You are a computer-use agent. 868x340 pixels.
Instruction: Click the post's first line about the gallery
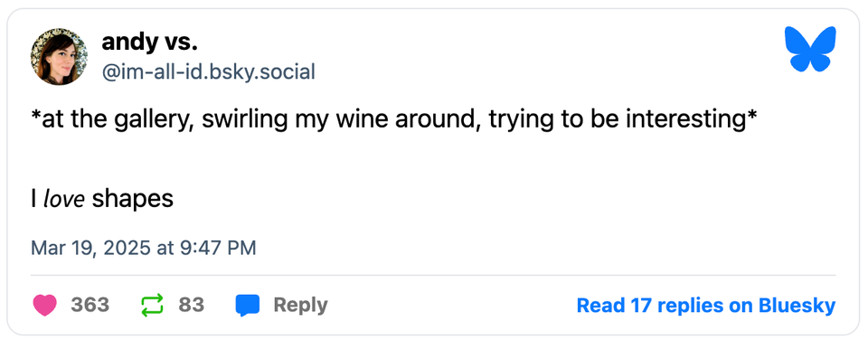tap(394, 121)
